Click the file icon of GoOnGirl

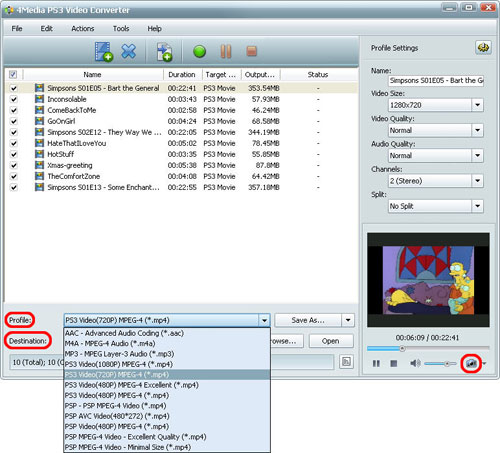pyautogui.click(x=39, y=121)
